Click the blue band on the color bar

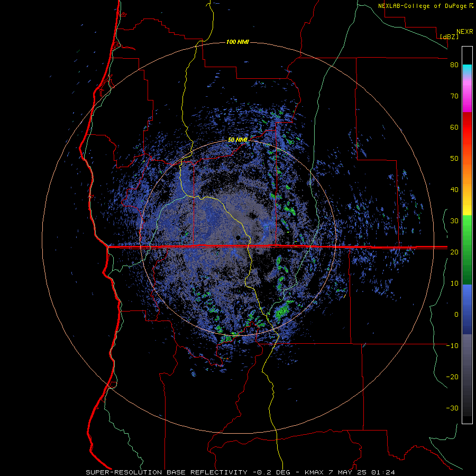pos(467,309)
